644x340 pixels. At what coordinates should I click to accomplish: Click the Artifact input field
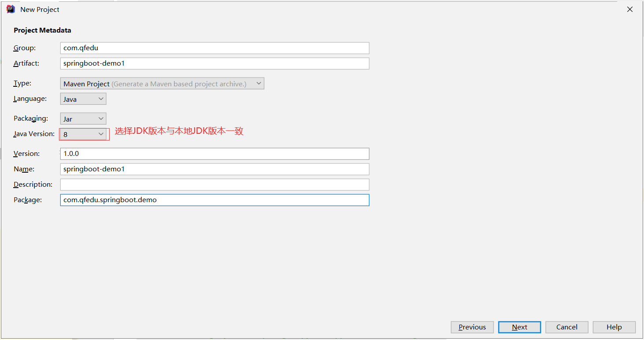215,63
